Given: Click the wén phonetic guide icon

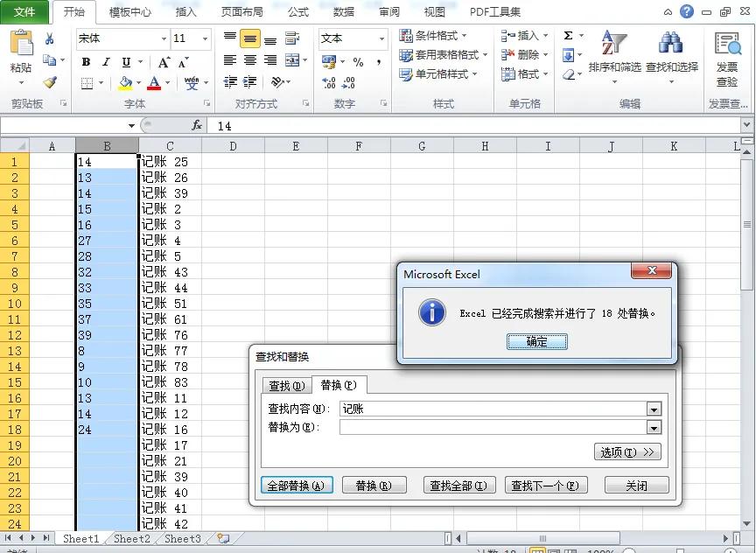Looking at the screenshot, I should click(x=192, y=83).
